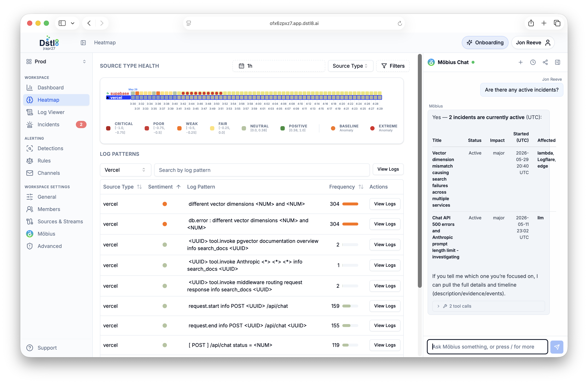Open the Vercel source dropdown
Viewport: 588px width, 384px height.
[125, 170]
